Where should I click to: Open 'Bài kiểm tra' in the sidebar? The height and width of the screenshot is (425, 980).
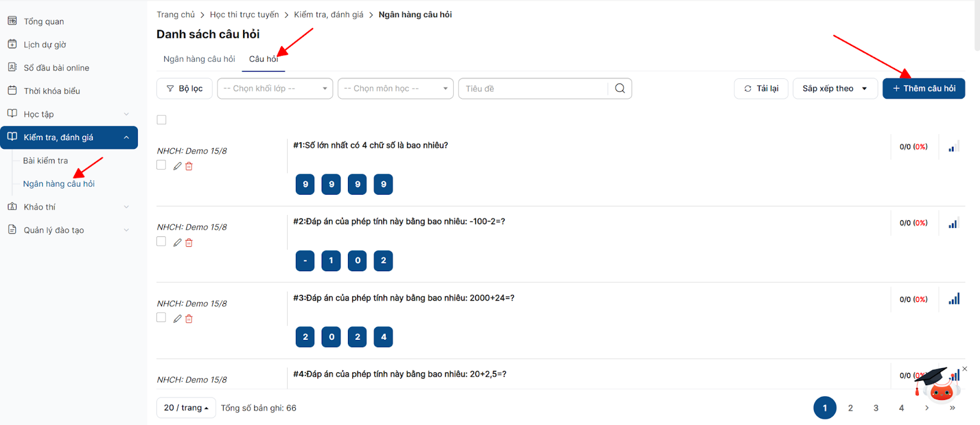tap(45, 160)
